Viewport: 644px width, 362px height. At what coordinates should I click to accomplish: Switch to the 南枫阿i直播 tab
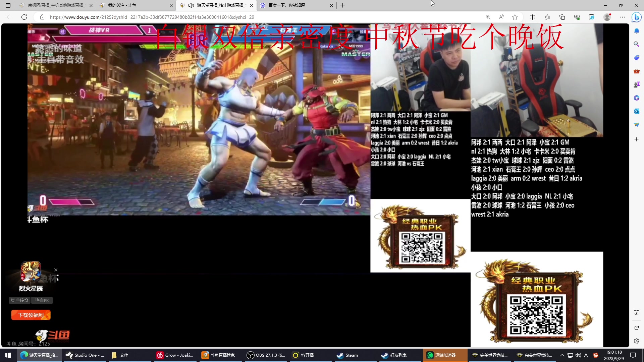coord(55,5)
